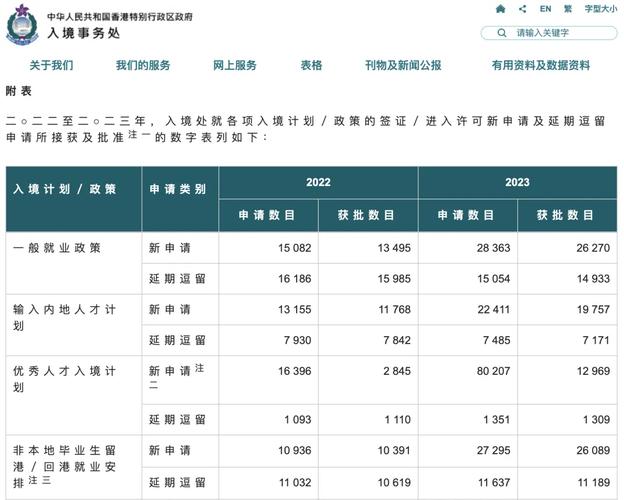
Task: Click the value 11 032
Action: (x=295, y=482)
